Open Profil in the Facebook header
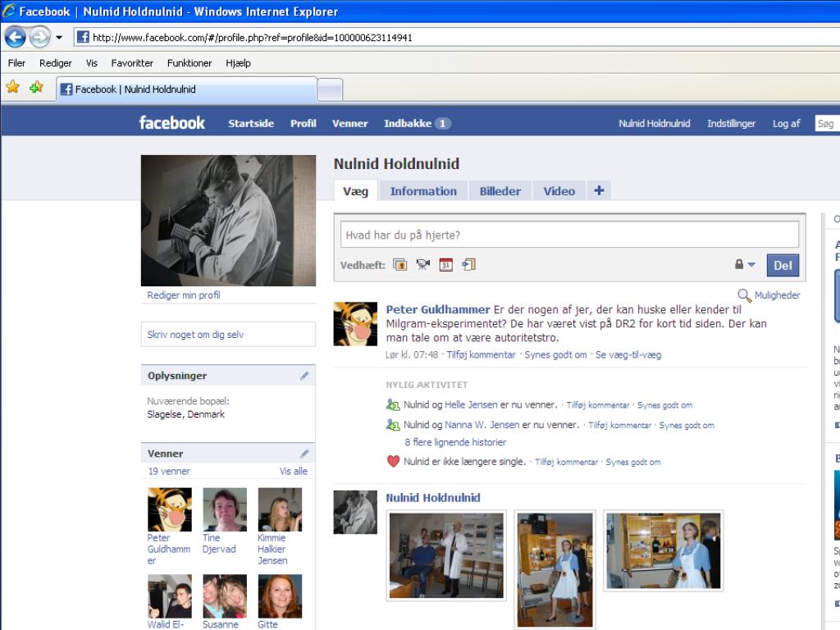The height and width of the screenshot is (630, 840). [304, 123]
